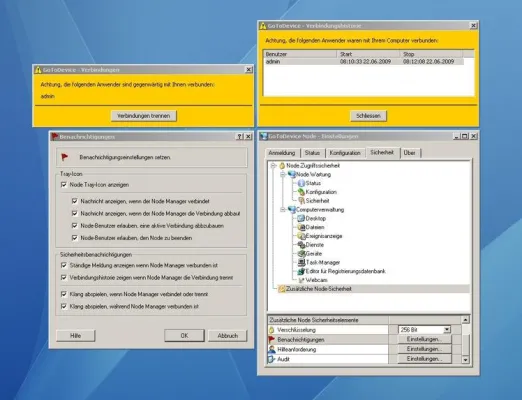
Task: Click the Sicherheit keys icon in tree
Action: pos(301,201)
